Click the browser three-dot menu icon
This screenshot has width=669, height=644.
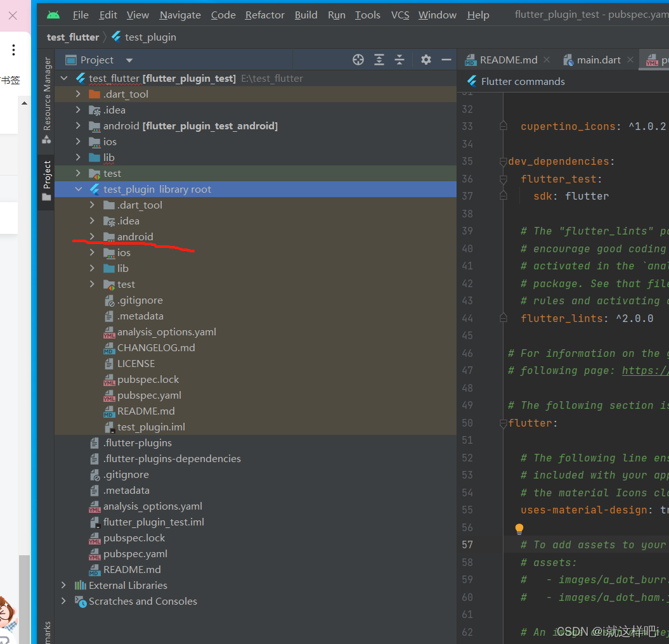pos(14,50)
